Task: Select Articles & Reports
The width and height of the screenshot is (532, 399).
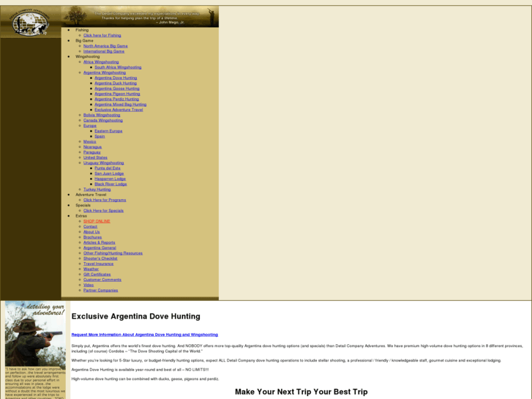Action: [x=100, y=242]
